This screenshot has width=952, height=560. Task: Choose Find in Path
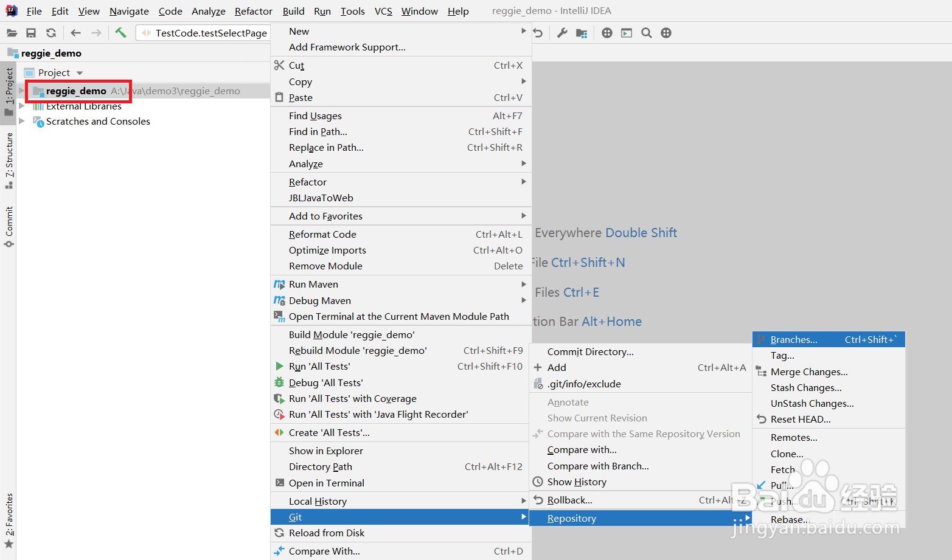(x=401, y=131)
